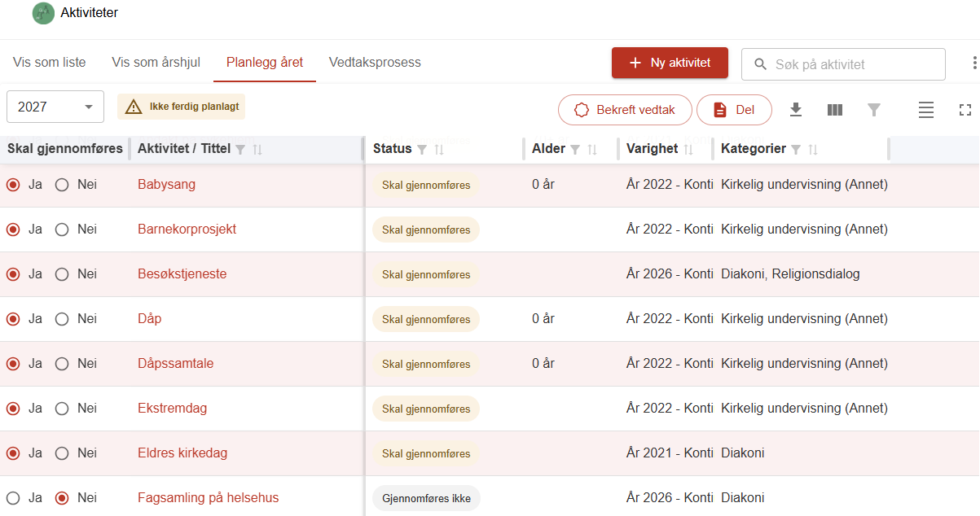Screen dimensions: 980x516
Task: Open the Dåp activity link
Action: pyautogui.click(x=149, y=319)
